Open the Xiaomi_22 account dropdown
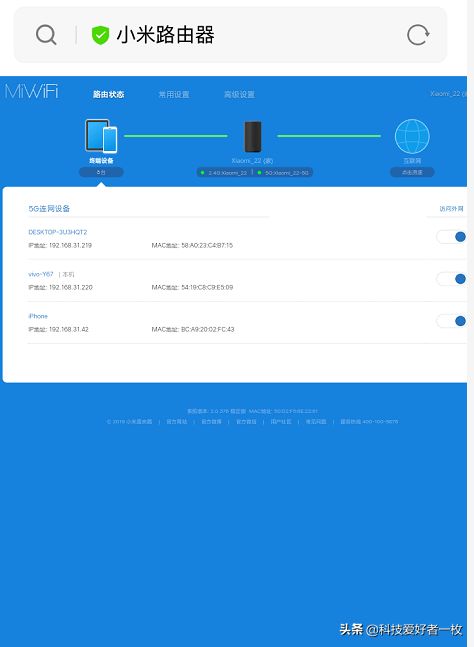Image resolution: width=474 pixels, height=647 pixels. click(448, 94)
